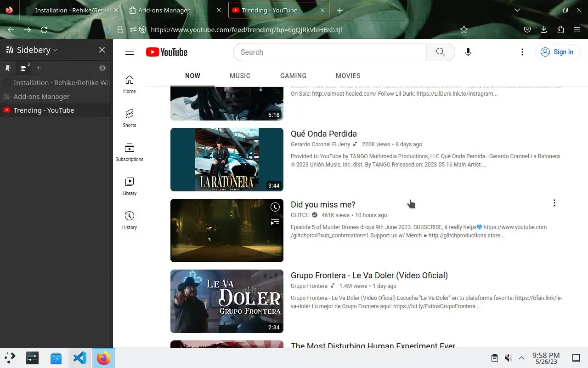Visit the GLITCH channel link
The width and height of the screenshot is (588, 368).
pos(300,215)
